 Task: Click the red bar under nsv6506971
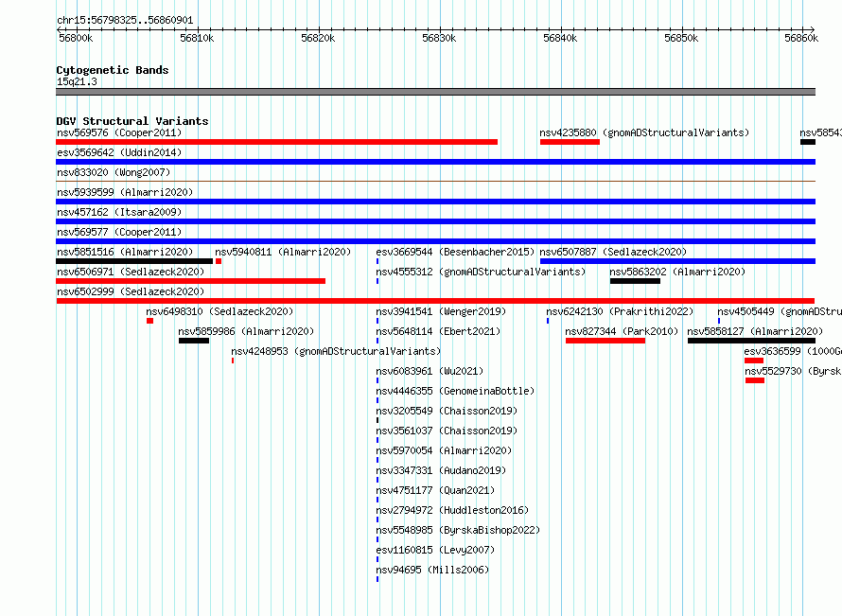(190, 281)
